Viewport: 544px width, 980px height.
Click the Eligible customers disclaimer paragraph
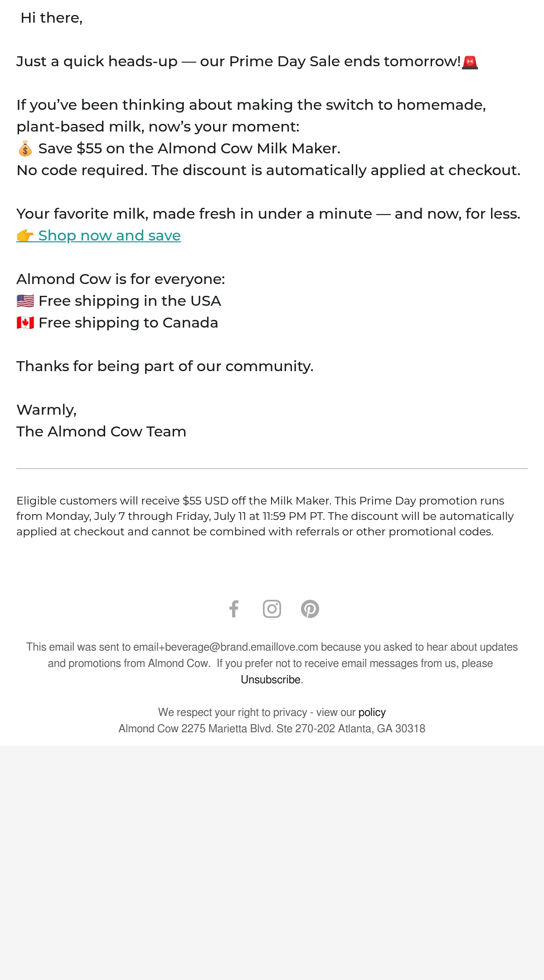coord(265,516)
